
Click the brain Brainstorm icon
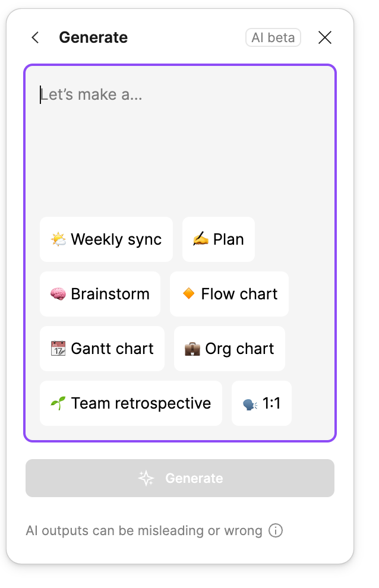pyautogui.click(x=58, y=294)
